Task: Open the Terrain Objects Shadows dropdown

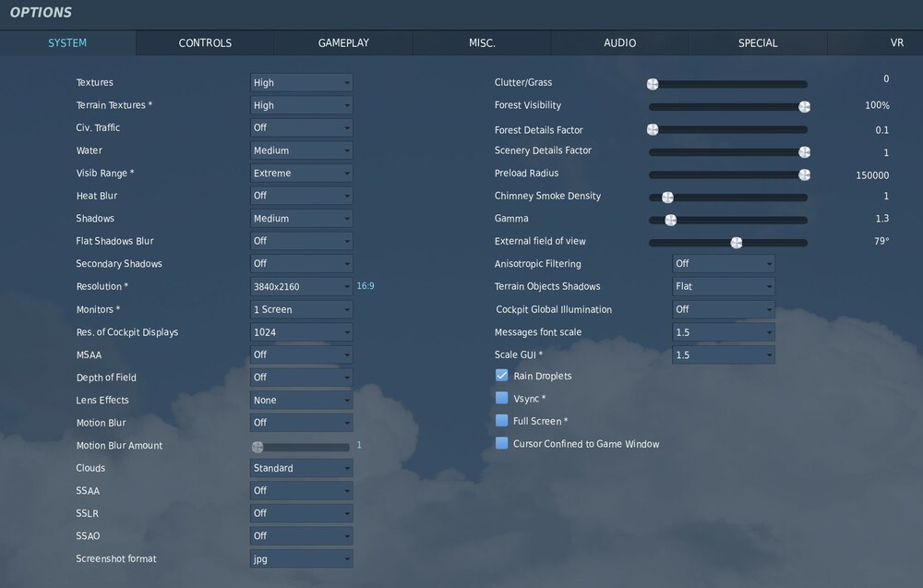Action: click(724, 287)
